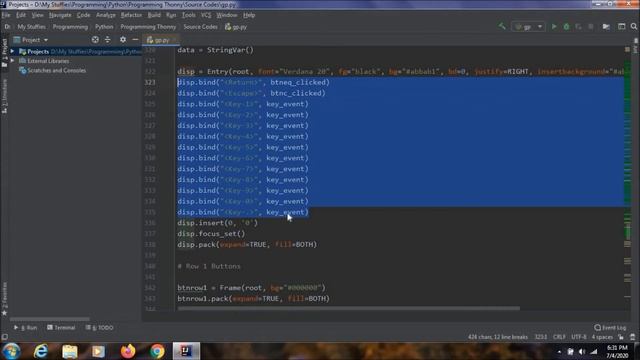The height and width of the screenshot is (360, 640).
Task: Open the Edit menu
Action: point(21,15)
